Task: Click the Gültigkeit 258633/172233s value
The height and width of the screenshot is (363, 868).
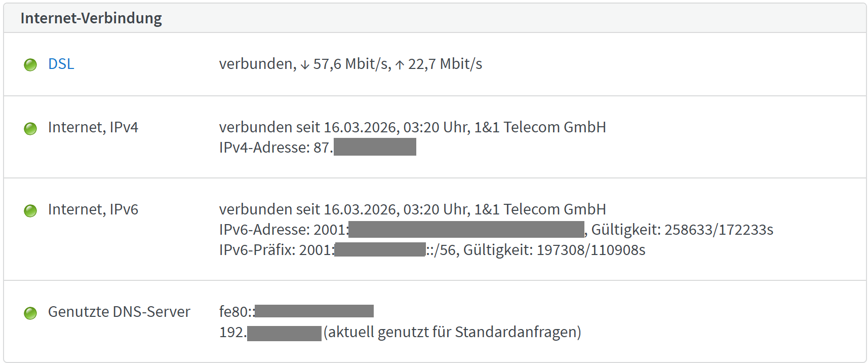Action: pos(682,230)
